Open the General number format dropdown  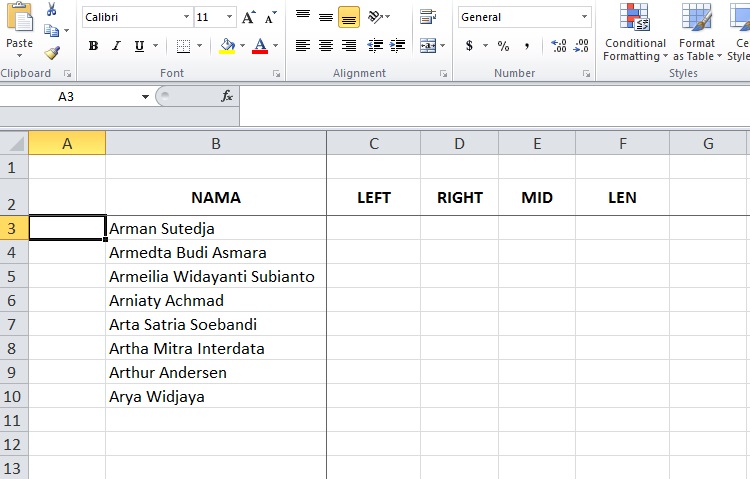(x=584, y=17)
